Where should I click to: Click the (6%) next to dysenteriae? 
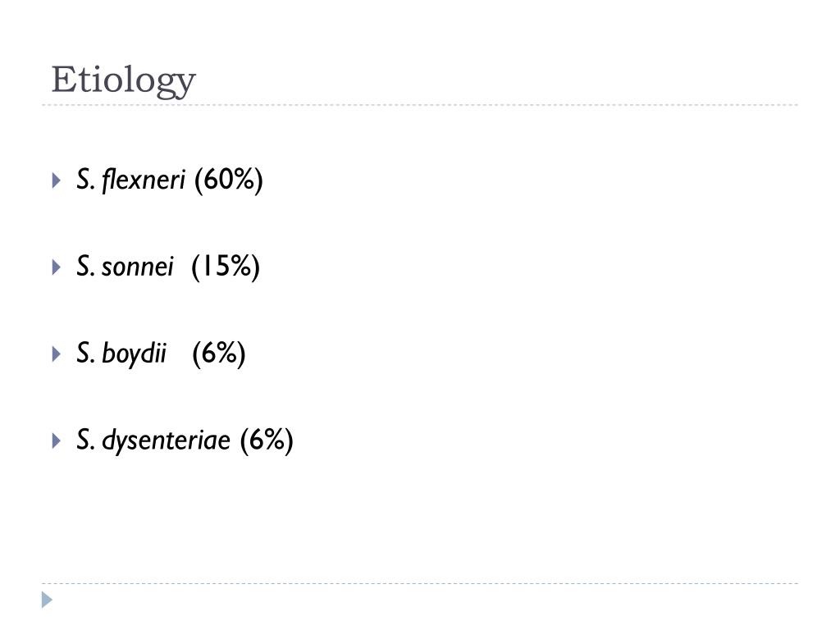[x=267, y=441]
